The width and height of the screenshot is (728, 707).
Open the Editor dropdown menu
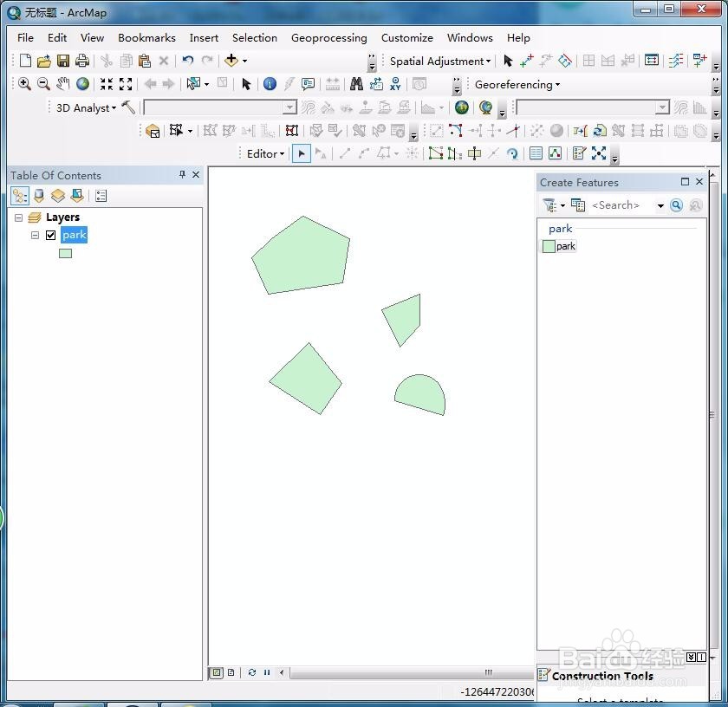265,153
